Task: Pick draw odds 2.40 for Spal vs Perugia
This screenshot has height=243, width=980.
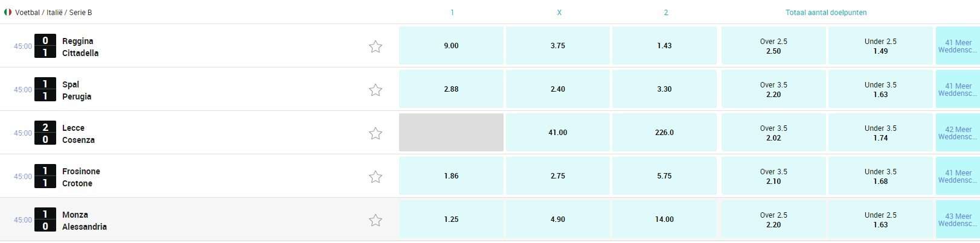Action: click(557, 89)
